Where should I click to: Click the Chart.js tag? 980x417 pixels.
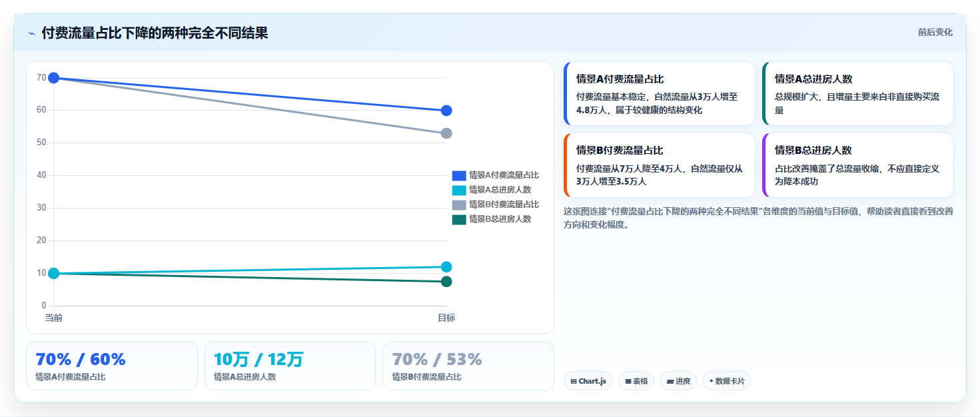tap(588, 381)
